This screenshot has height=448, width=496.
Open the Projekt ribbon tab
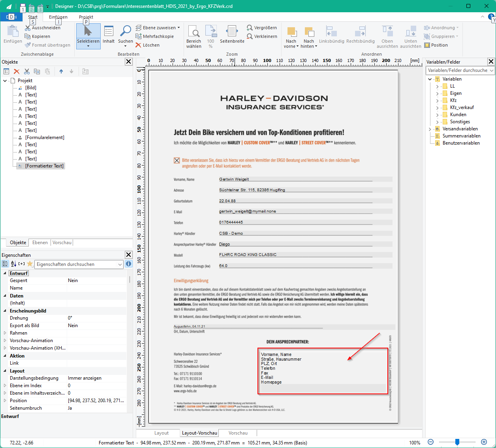pos(86,17)
